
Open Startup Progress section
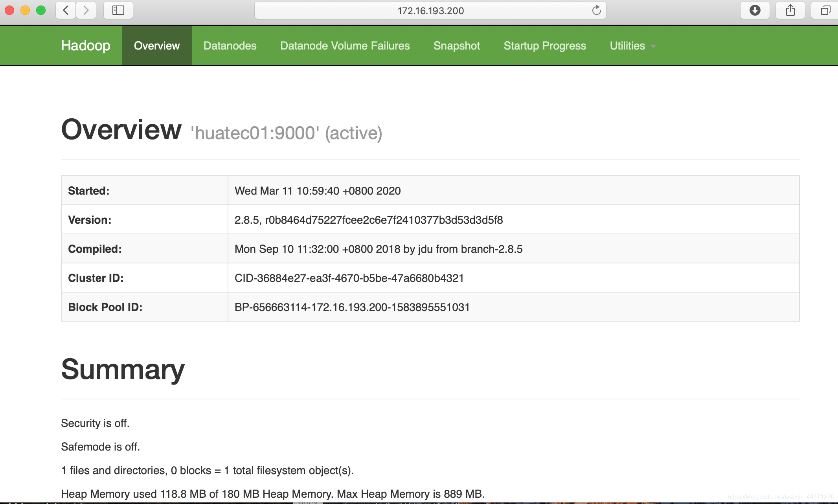click(x=544, y=46)
